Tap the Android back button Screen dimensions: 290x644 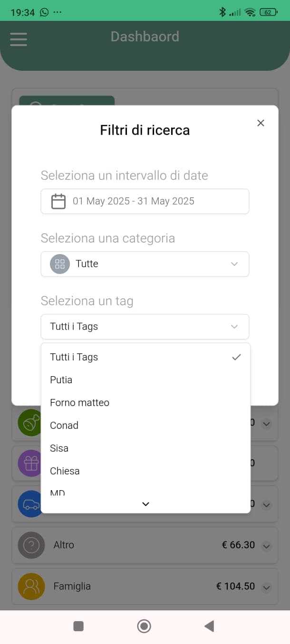tap(209, 626)
